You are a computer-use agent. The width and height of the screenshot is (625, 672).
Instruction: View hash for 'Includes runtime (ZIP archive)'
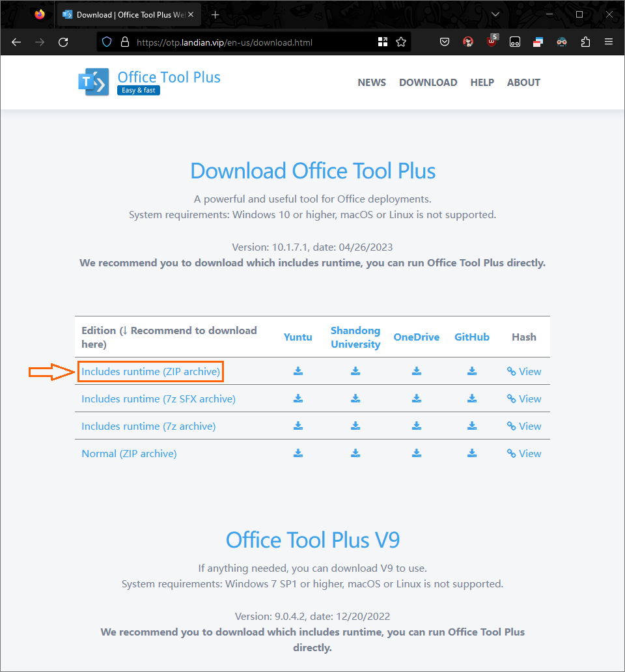[524, 371]
